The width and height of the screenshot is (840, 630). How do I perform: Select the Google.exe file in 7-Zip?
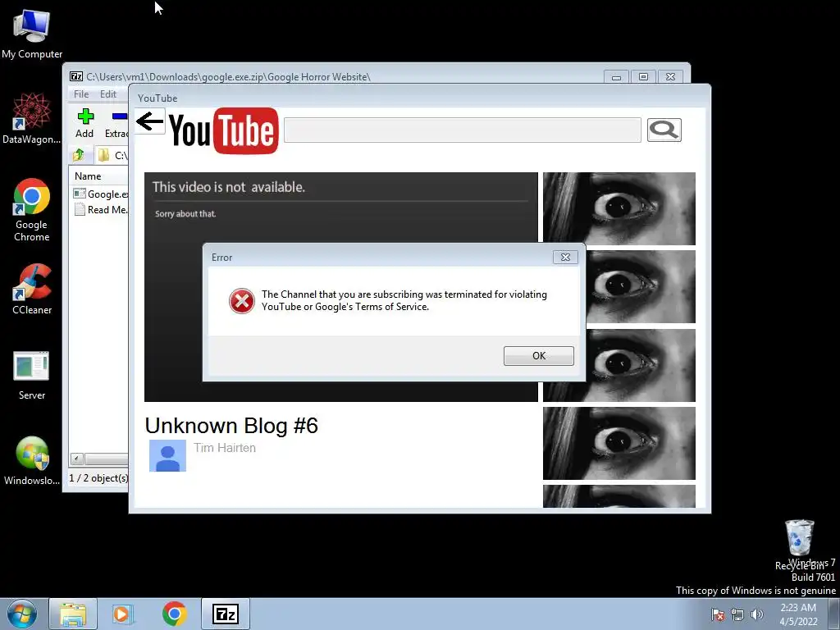pyautogui.click(x=101, y=194)
